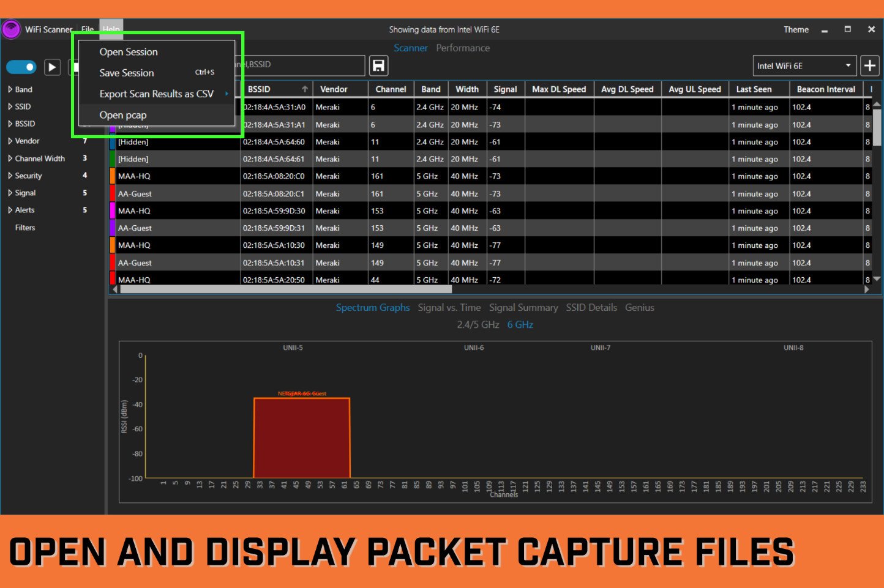Sort by the BSSID column header
Screen dimensions: 884x588
[x=277, y=89]
